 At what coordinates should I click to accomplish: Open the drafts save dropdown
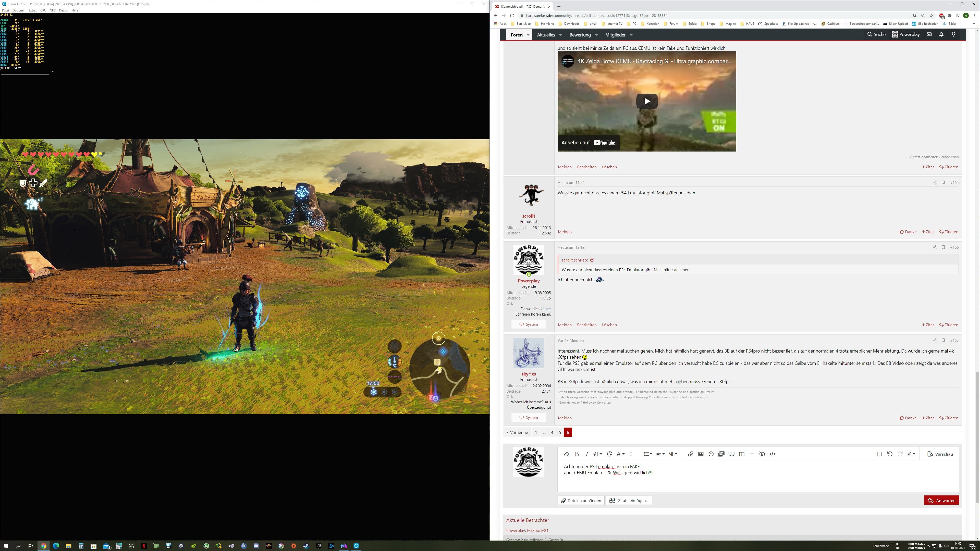click(x=911, y=454)
